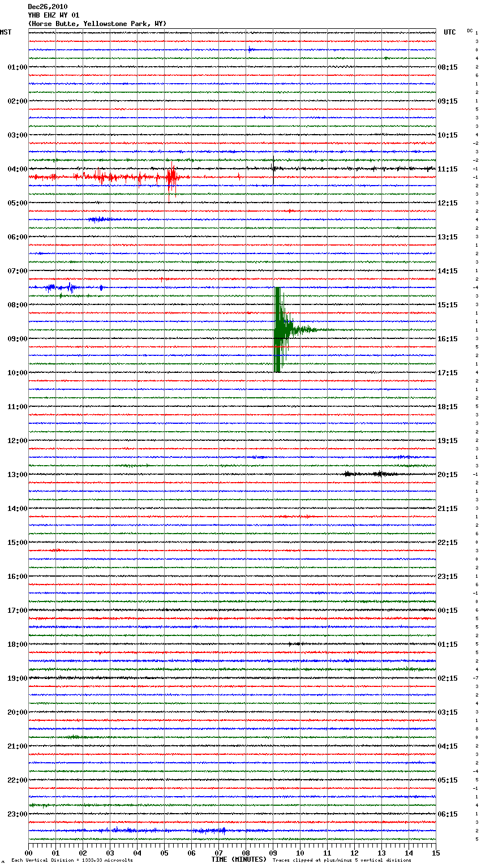Click the 01:15 UTC time label
Screen dimensions: 481x868
[x=448, y=644]
